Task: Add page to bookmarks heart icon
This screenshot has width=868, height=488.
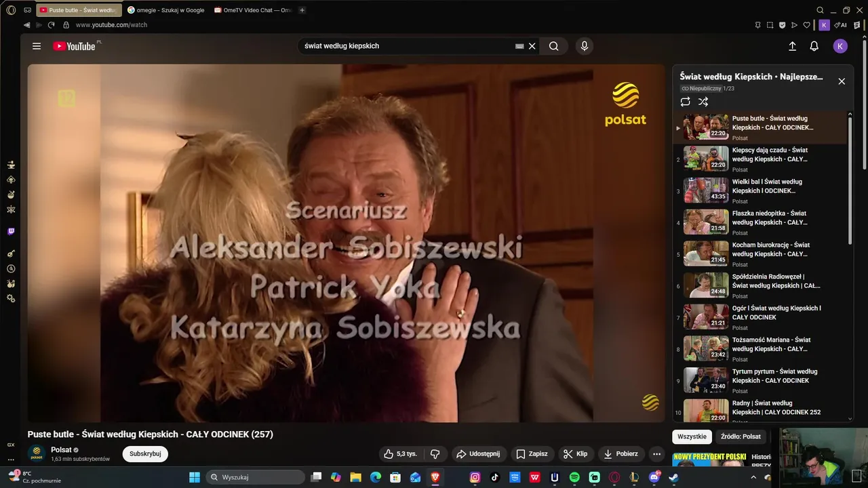Action: coord(807,25)
